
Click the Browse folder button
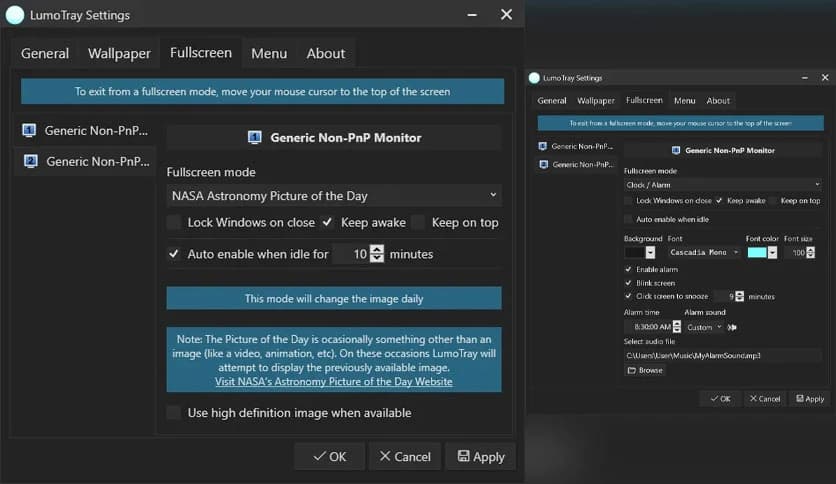tap(645, 370)
